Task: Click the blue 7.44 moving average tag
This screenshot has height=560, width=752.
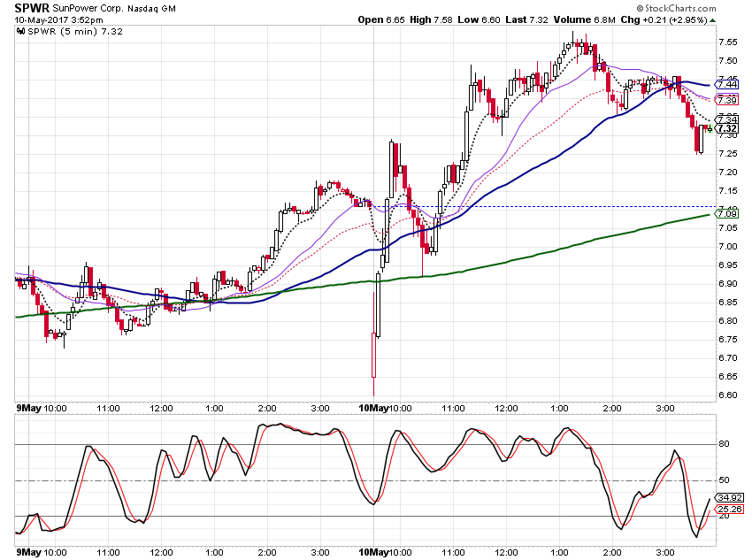Action: 727,84
